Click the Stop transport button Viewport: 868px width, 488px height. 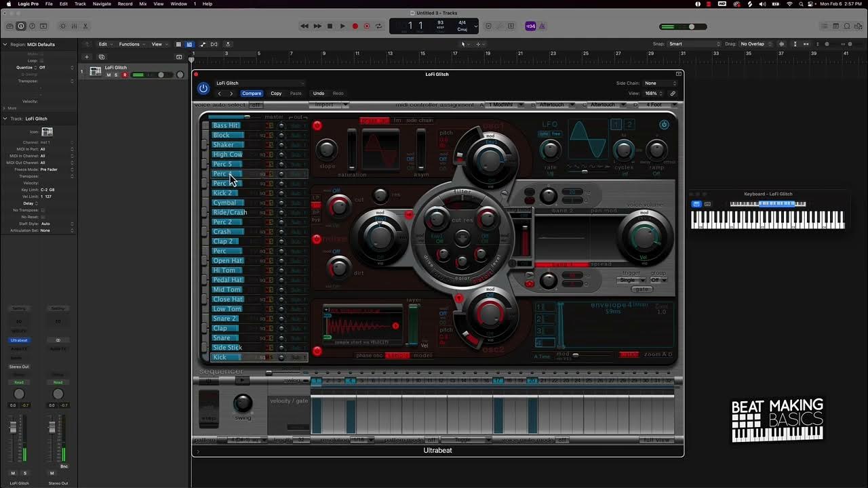pos(330,26)
